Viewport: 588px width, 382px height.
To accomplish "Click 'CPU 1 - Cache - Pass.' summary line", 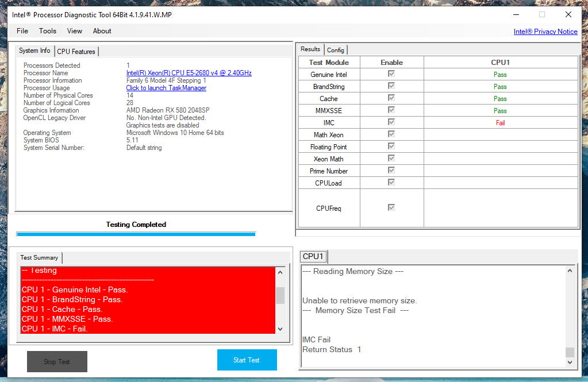I will pyautogui.click(x=62, y=309).
